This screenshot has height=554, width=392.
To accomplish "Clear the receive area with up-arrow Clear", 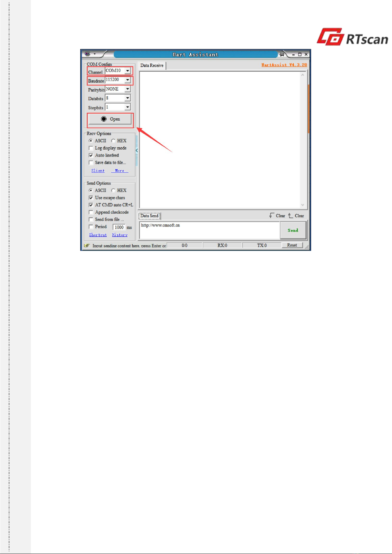I will coord(296,216).
